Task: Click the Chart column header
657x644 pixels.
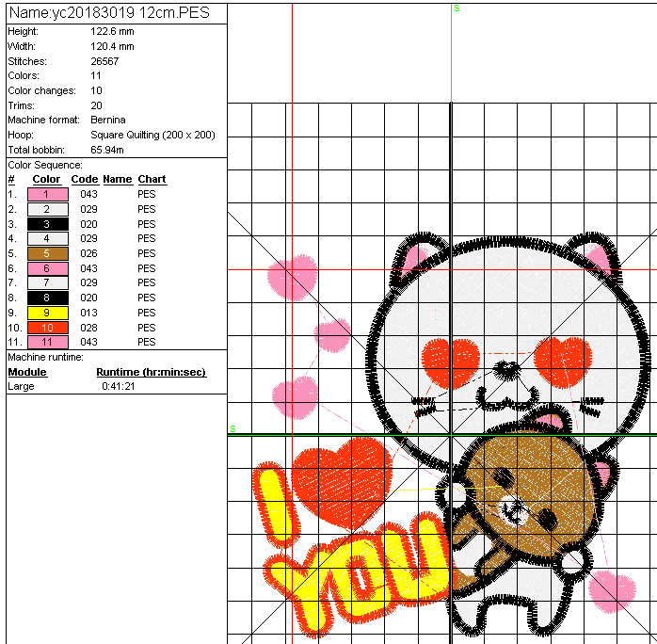Action: [152, 179]
